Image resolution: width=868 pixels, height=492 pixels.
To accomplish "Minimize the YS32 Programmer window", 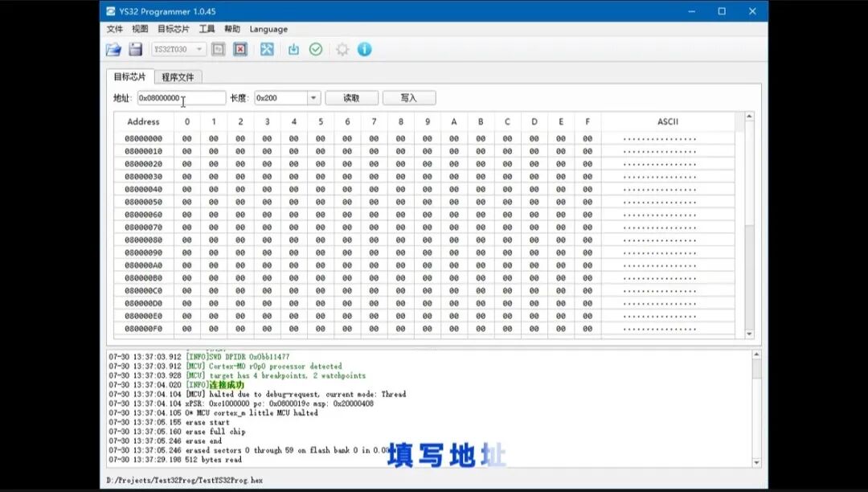I will coord(691,11).
